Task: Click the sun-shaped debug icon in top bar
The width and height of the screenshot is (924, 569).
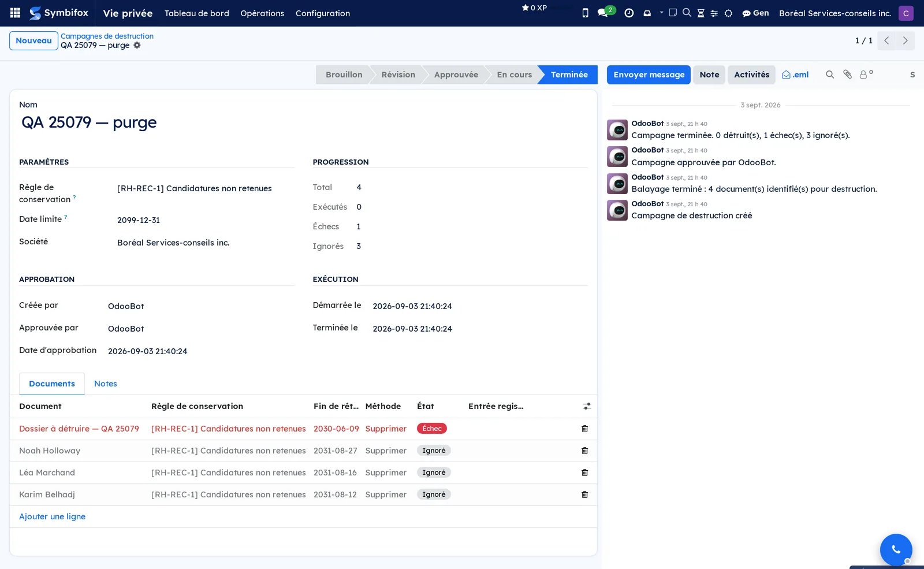Action: click(x=729, y=13)
